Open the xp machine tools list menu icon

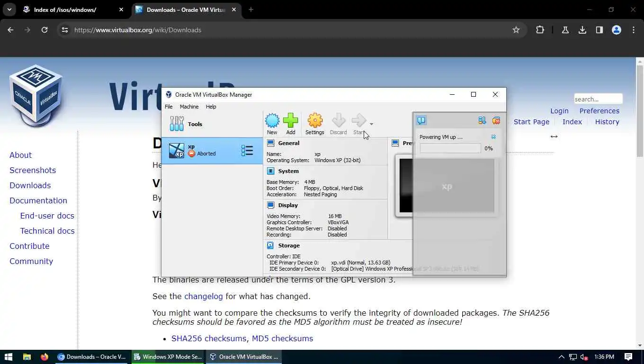point(247,151)
